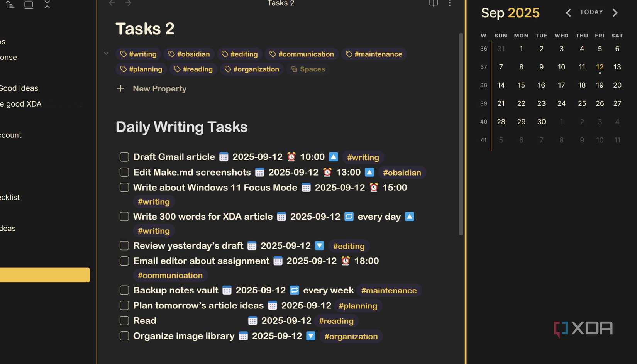Select September 12 in the calendar
Viewport: 637px width, 364px height.
pos(600,67)
